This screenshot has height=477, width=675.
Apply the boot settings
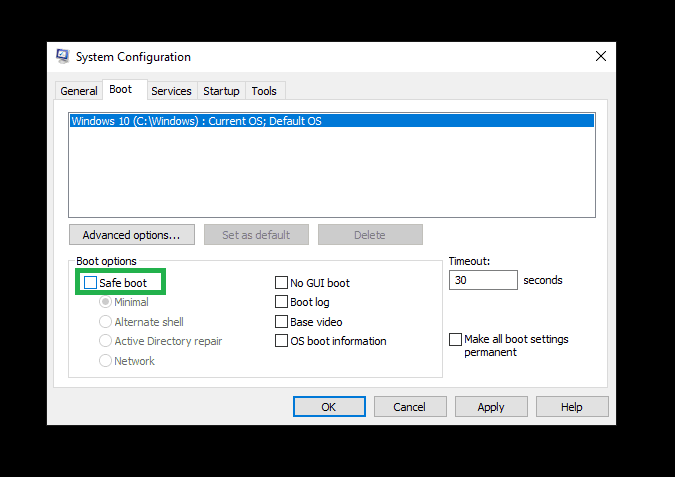[x=491, y=406]
